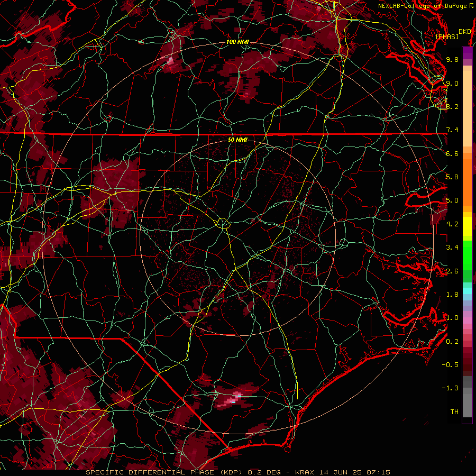Click the 07:15 timestamp in the caption
Image resolution: width=476 pixels, height=476 pixels.
click(x=378, y=472)
